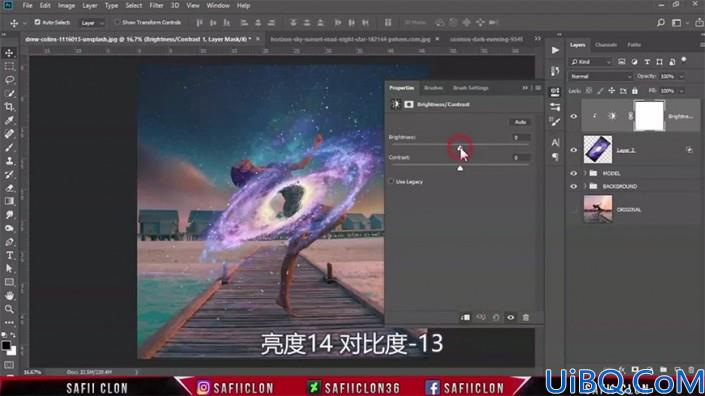
Task: Select the Pen tool
Action: pyautogui.click(x=9, y=242)
